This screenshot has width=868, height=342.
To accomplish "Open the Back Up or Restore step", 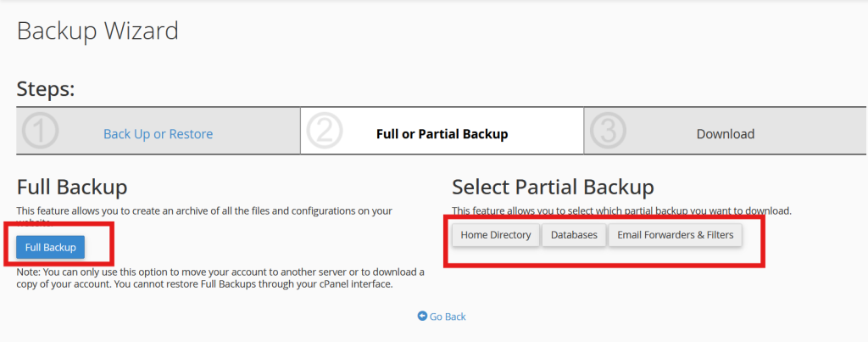I will coord(158,134).
